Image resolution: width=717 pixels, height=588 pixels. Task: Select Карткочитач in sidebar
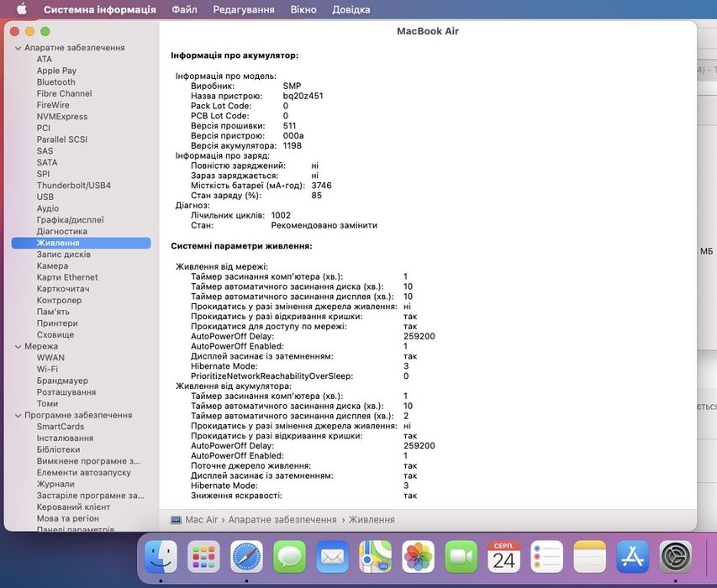[x=63, y=289]
